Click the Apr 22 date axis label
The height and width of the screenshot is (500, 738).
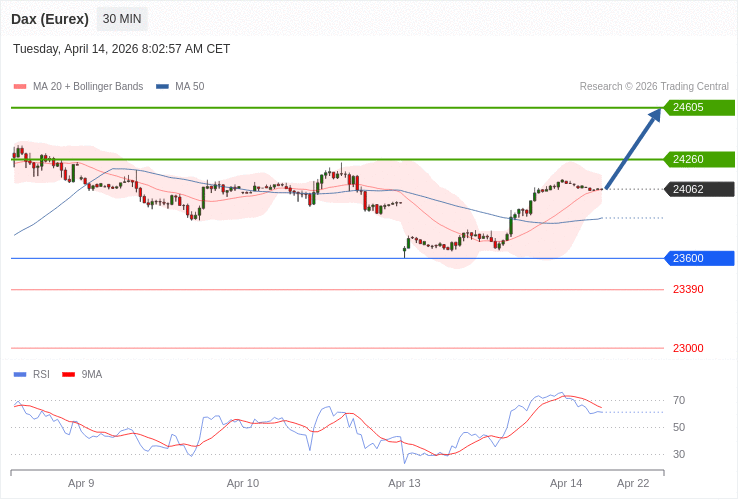click(x=633, y=482)
